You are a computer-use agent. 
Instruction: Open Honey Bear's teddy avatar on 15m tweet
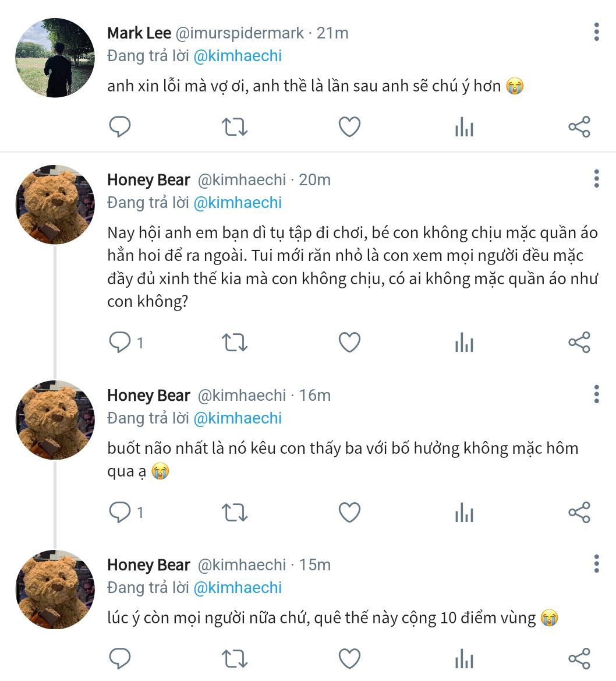click(55, 590)
